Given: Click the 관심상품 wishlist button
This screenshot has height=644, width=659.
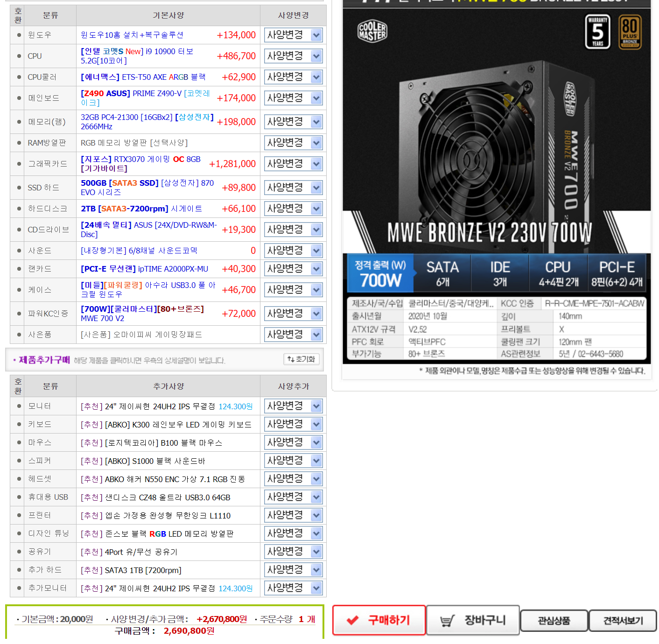Looking at the screenshot, I should (x=554, y=621).
